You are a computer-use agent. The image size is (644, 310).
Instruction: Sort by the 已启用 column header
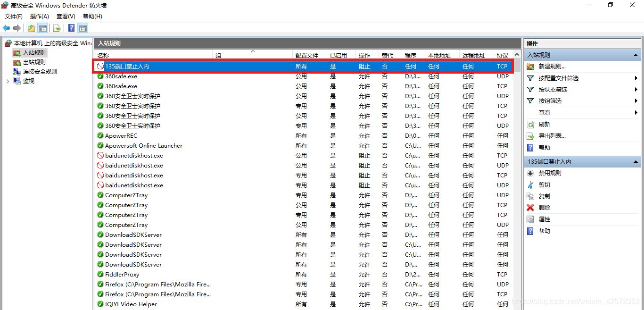[x=341, y=55]
